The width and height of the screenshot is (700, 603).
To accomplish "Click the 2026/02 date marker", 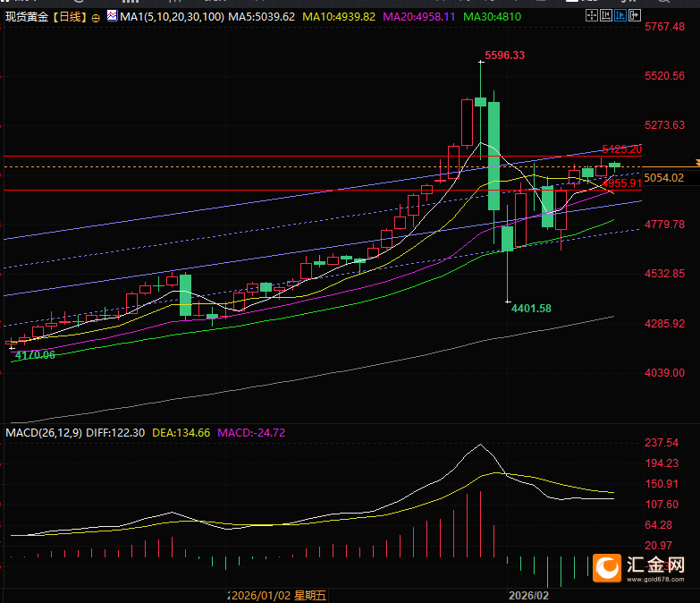I will tap(528, 596).
